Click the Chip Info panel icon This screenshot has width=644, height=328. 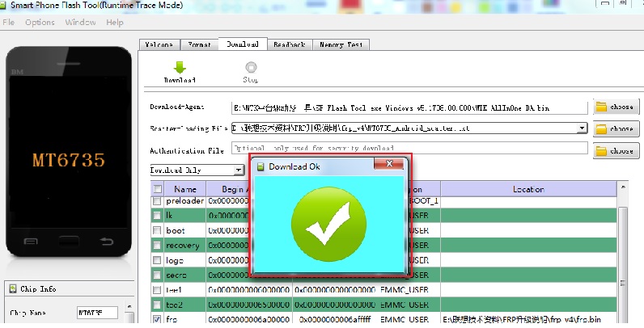(13, 288)
